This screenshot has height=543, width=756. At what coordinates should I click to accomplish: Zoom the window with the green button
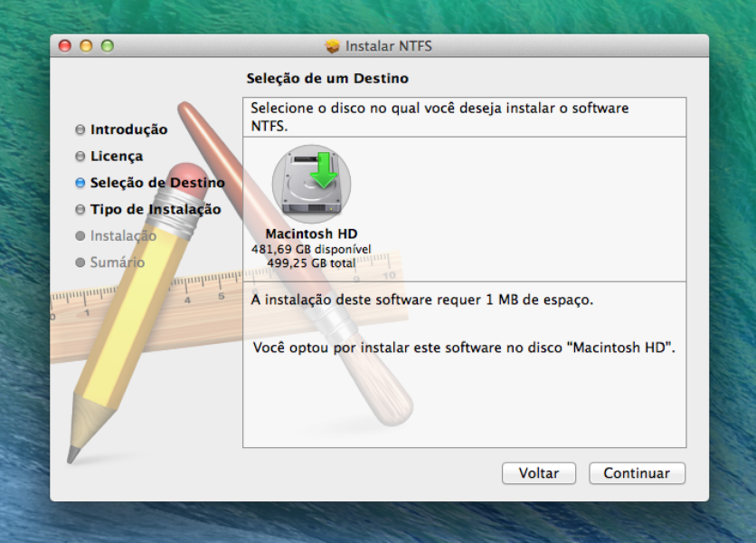[108, 46]
